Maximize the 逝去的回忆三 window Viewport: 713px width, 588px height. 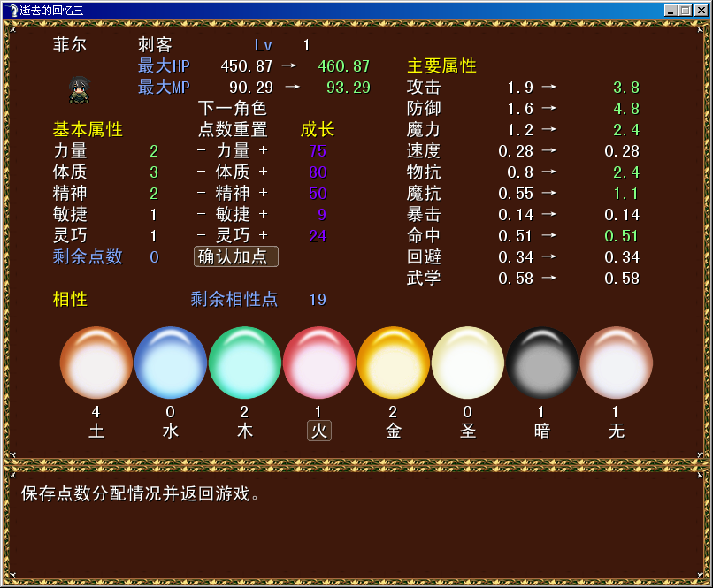click(686, 11)
